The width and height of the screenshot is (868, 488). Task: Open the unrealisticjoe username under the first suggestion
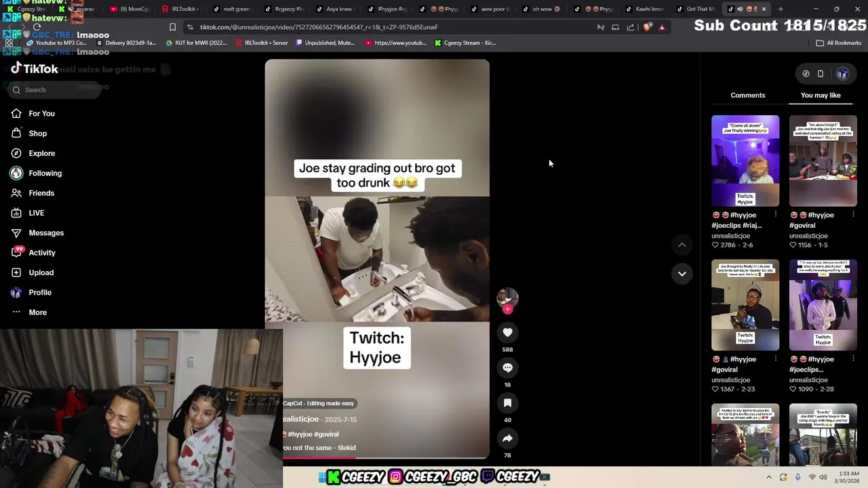click(730, 236)
